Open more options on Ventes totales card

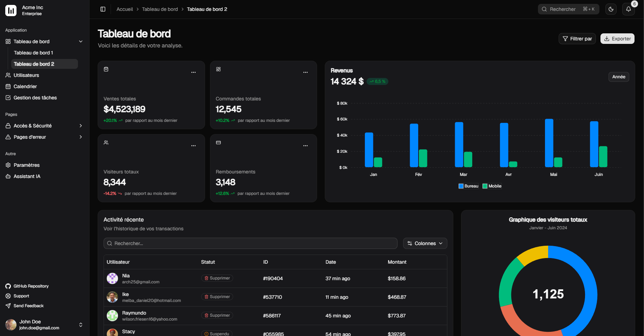(x=193, y=72)
